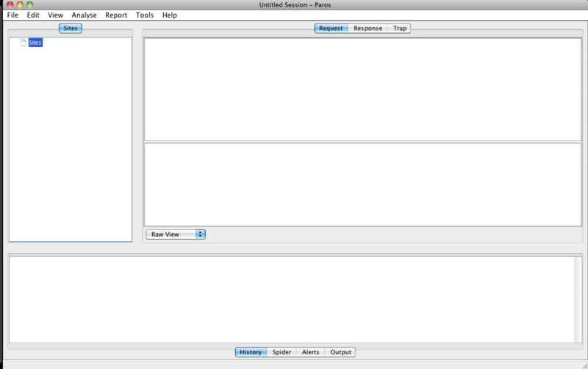588x369 pixels.
Task: Zoom window with the green button
Action: tap(30, 4)
